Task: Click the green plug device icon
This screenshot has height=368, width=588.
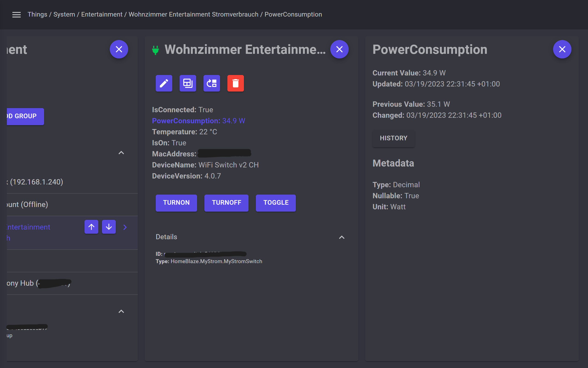Action: coord(155,50)
